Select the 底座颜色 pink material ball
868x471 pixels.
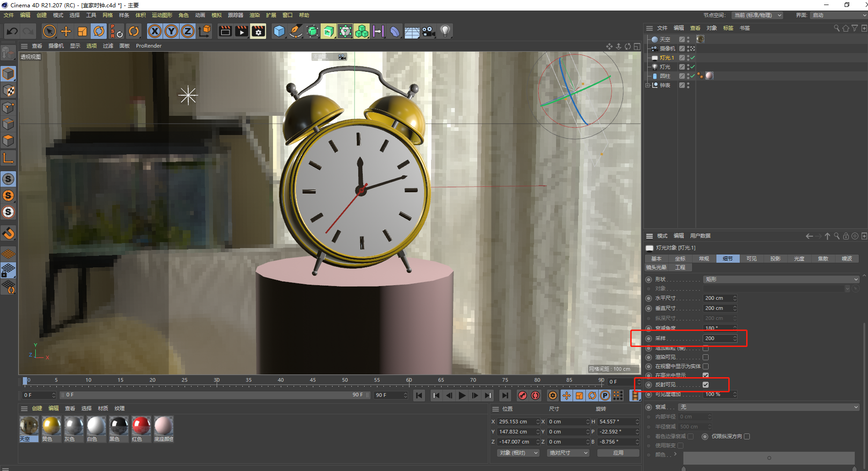(x=164, y=428)
